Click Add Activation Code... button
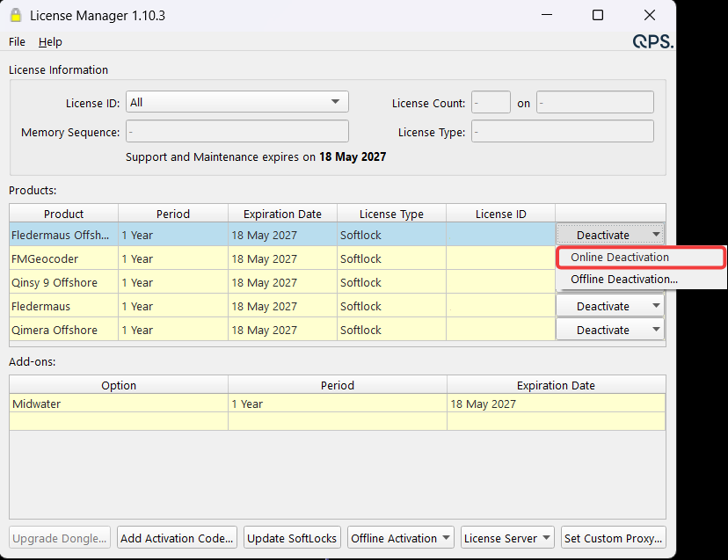Image resolution: width=728 pixels, height=560 pixels. tap(177, 538)
